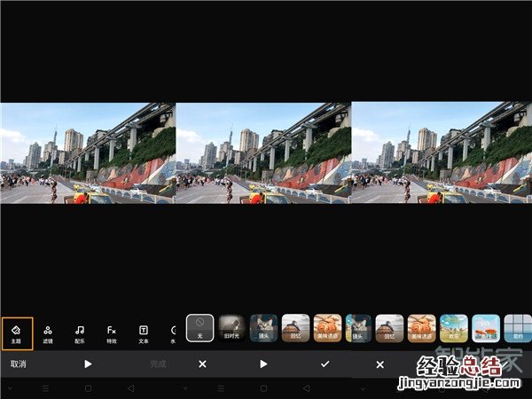Tap video preview above the 主题 toolbar
Viewport: 532px width, 399px height.
pos(88,153)
